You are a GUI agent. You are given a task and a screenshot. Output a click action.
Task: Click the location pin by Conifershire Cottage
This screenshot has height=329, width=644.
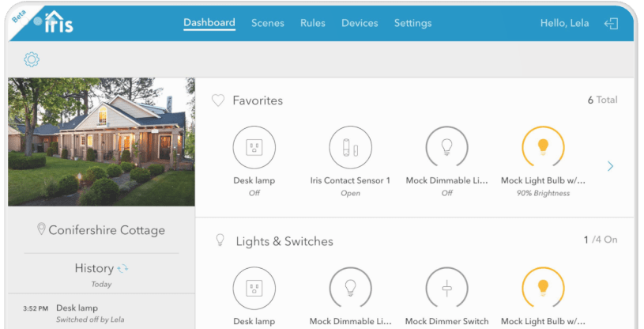41,230
